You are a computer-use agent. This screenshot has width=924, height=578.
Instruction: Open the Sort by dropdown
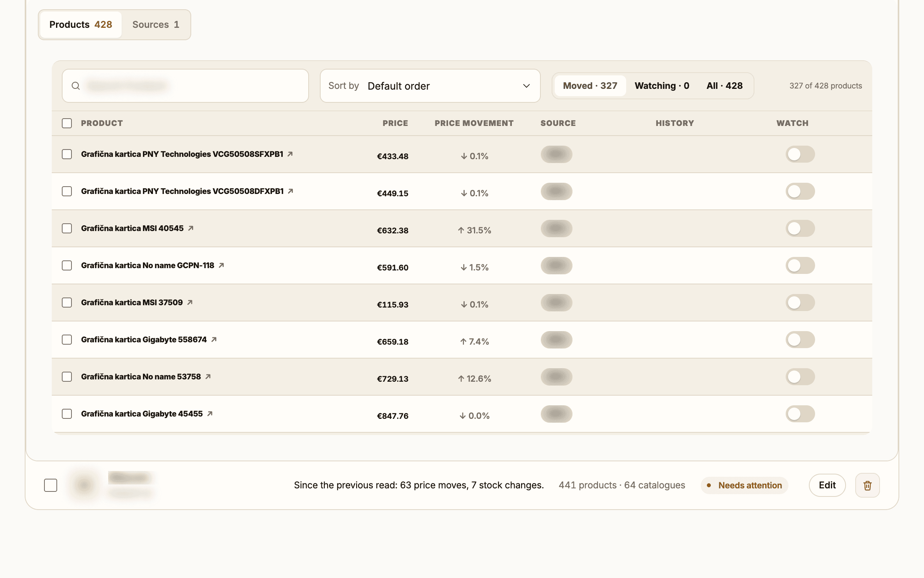coord(430,86)
